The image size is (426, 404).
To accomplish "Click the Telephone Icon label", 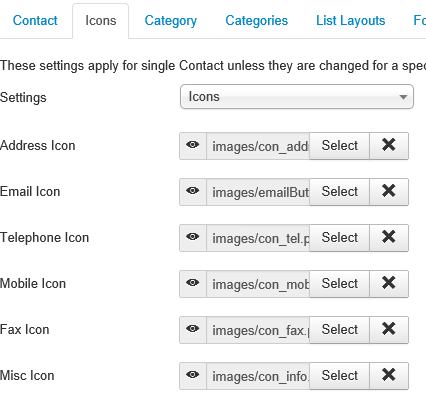I will [x=45, y=238].
